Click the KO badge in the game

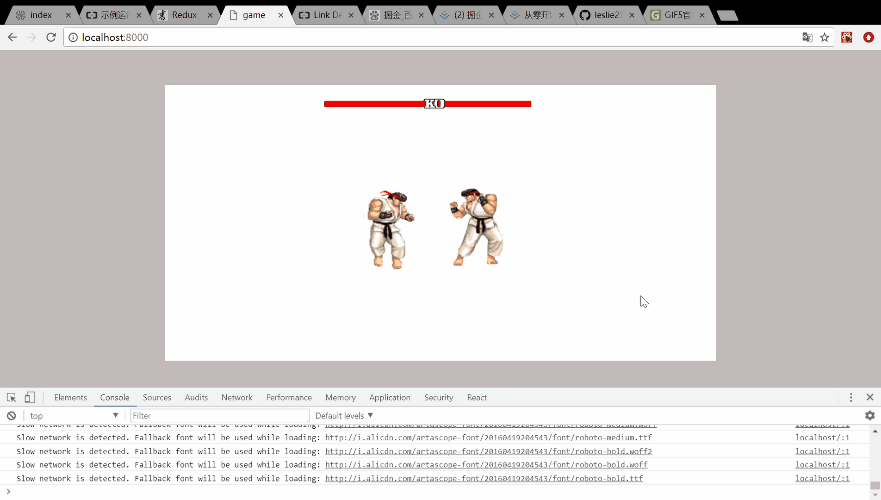click(434, 104)
